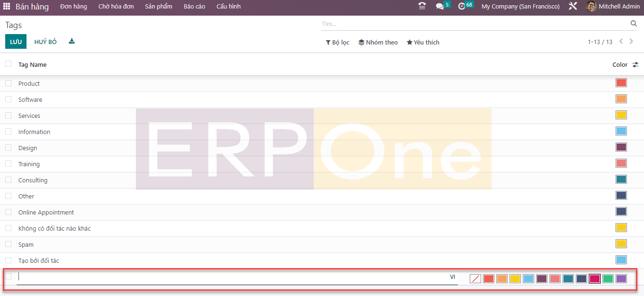Screen dimensions: 644x296
Task: Open the clock activities icon
Action: pos(462,6)
